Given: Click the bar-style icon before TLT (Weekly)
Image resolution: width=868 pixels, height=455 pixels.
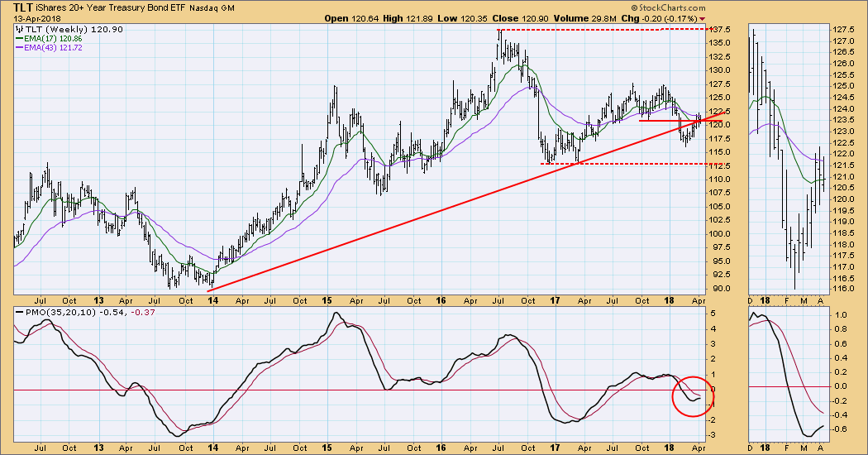Looking at the screenshot, I should [20, 30].
